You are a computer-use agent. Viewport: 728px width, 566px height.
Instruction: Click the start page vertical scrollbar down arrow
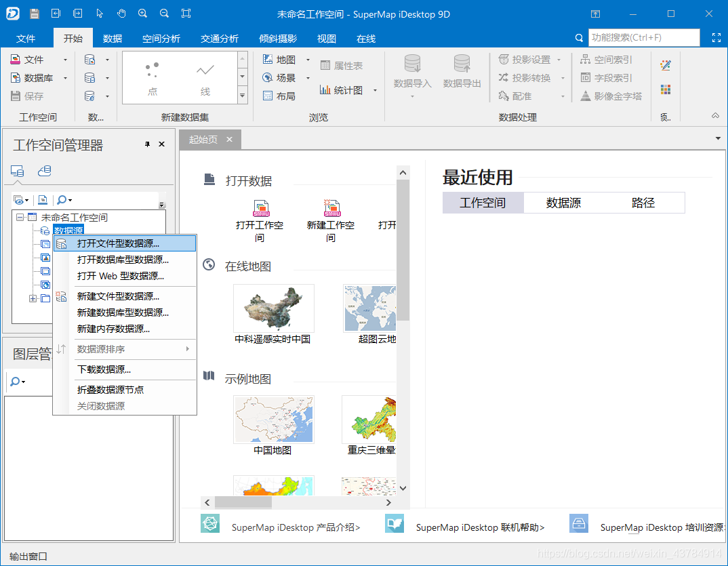(x=403, y=488)
